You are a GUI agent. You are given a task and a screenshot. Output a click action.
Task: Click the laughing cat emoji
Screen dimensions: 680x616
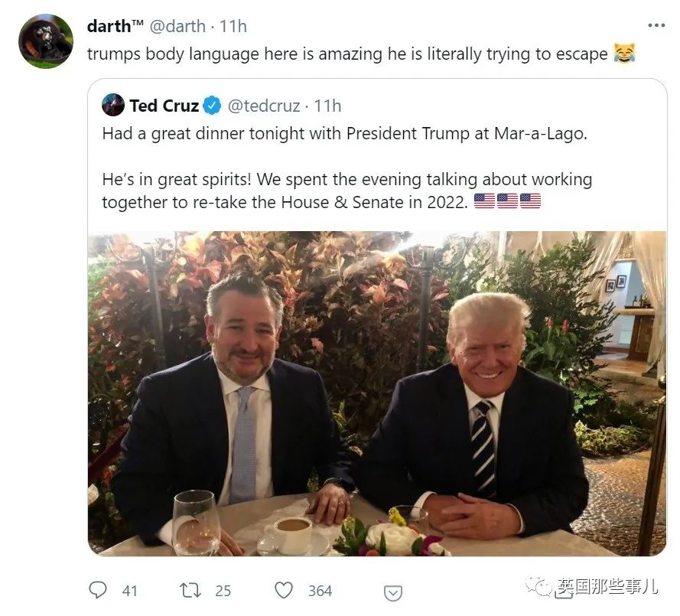point(624,54)
